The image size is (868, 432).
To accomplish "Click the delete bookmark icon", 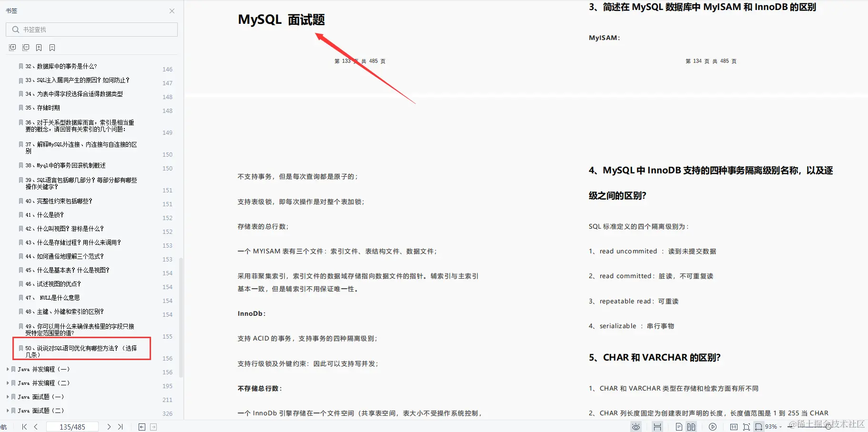I will pos(52,48).
